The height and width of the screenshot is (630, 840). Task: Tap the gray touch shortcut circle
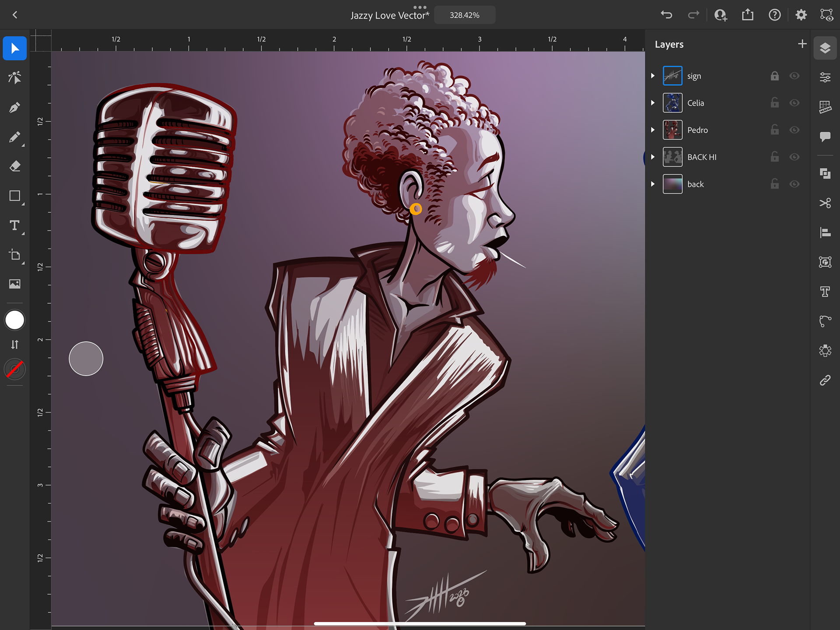coord(86,359)
